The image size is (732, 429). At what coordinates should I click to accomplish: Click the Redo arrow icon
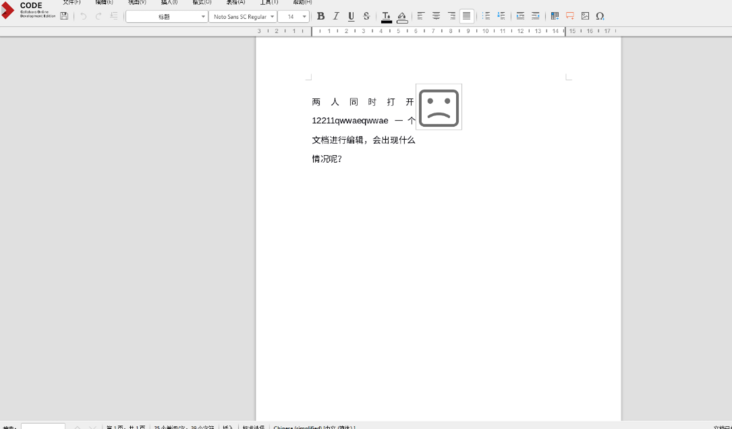pos(99,16)
